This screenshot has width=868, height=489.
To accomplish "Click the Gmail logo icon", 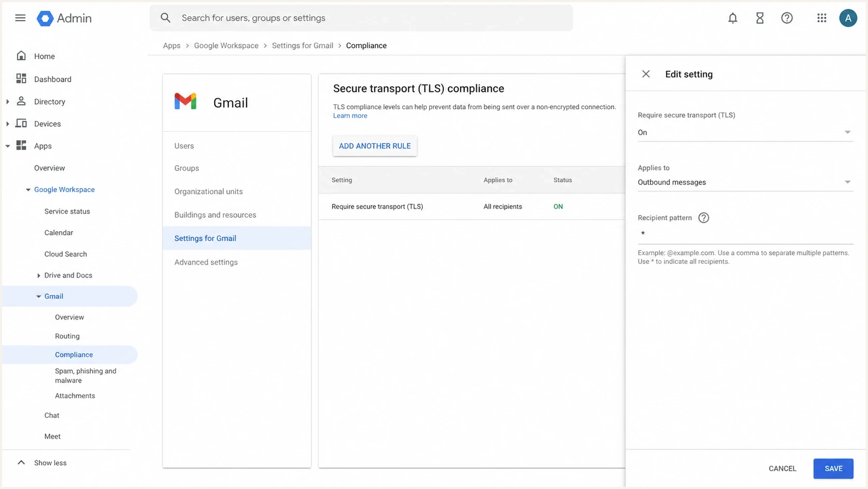I will [185, 101].
